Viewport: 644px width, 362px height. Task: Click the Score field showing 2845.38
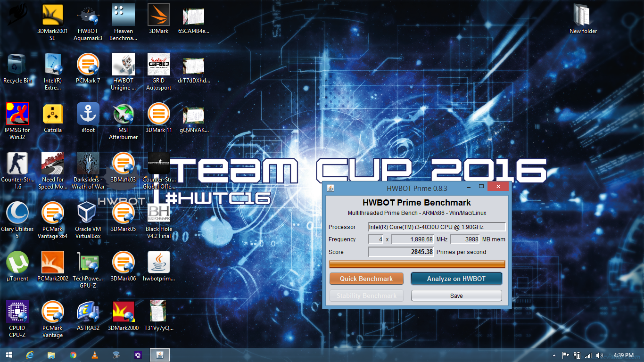401,252
